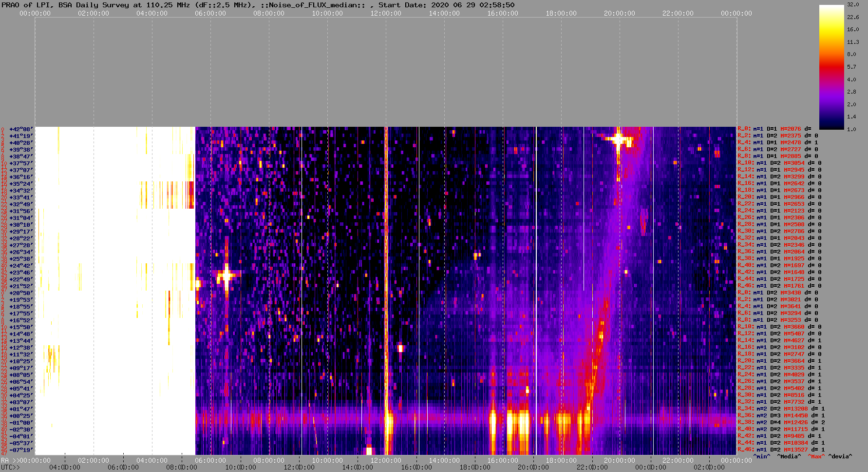The image size is (868, 472).
Task: Click the declination label +20°50'
Action: 21,293
